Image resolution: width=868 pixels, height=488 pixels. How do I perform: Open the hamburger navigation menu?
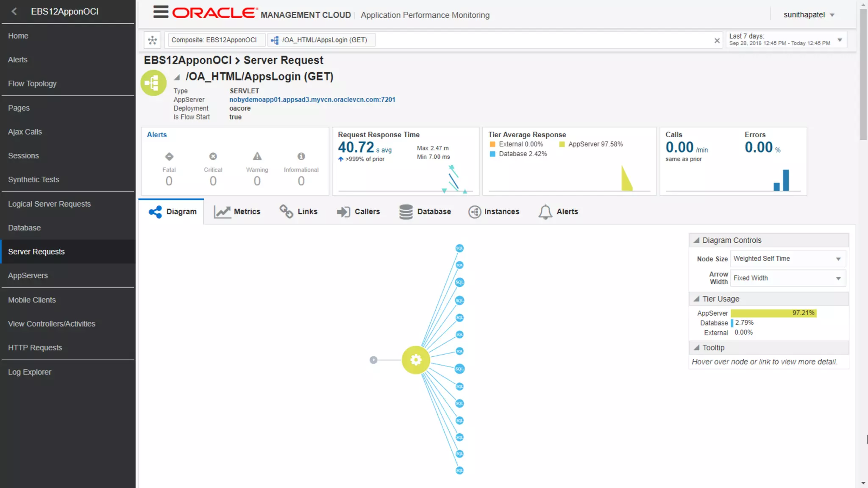[161, 12]
